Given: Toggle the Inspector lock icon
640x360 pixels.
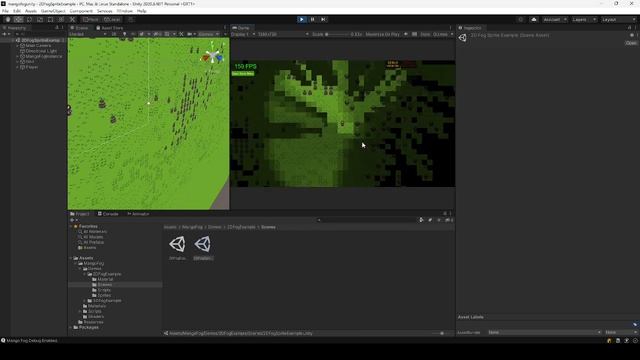Looking at the screenshot, I should tap(629, 28).
